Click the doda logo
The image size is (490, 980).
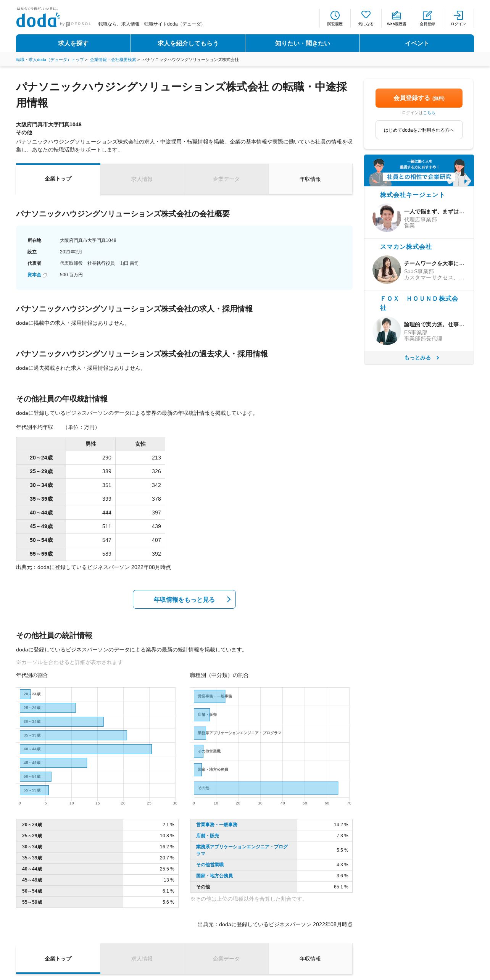[x=38, y=20]
